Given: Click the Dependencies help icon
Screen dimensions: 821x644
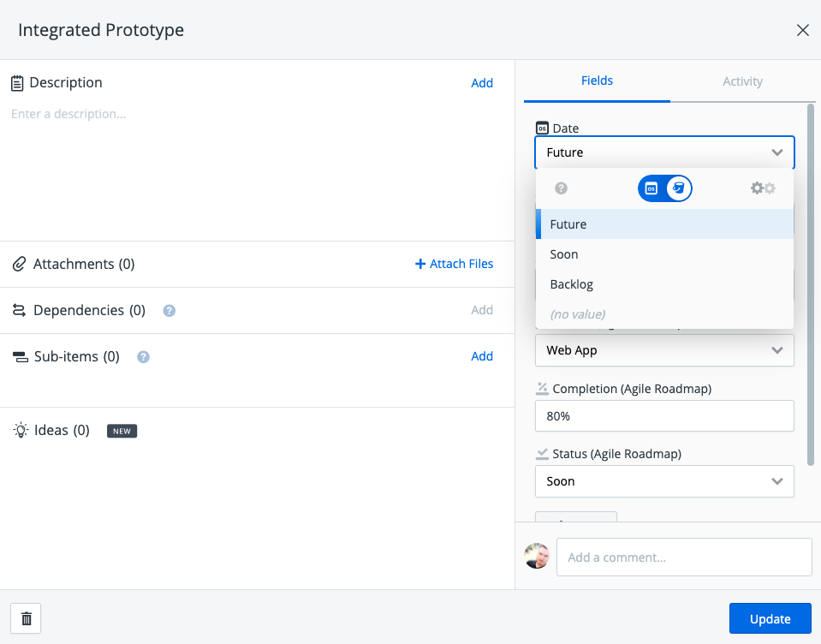Looking at the screenshot, I should click(x=170, y=311).
